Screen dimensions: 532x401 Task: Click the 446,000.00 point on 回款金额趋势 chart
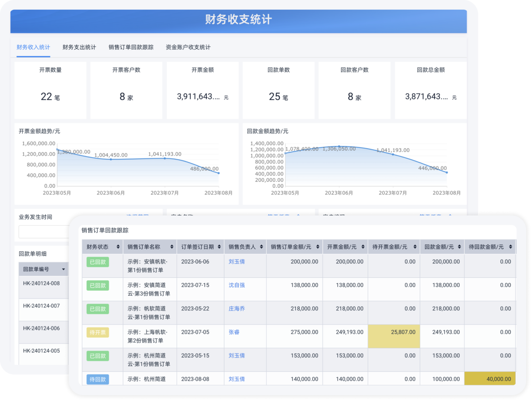point(446,173)
